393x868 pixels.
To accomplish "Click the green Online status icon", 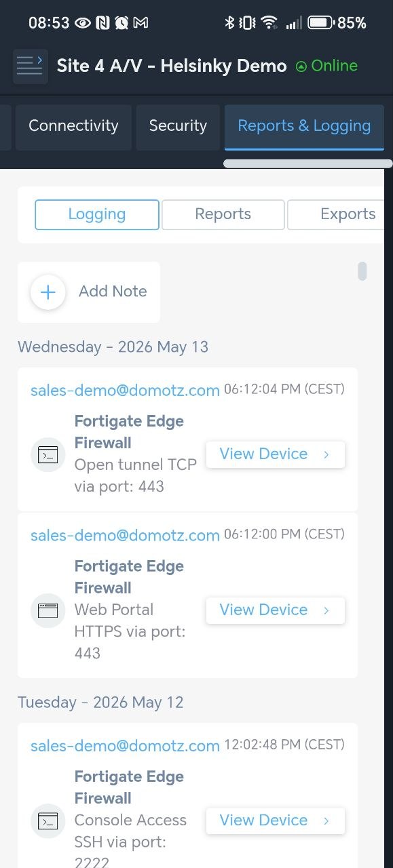I will 301,66.
